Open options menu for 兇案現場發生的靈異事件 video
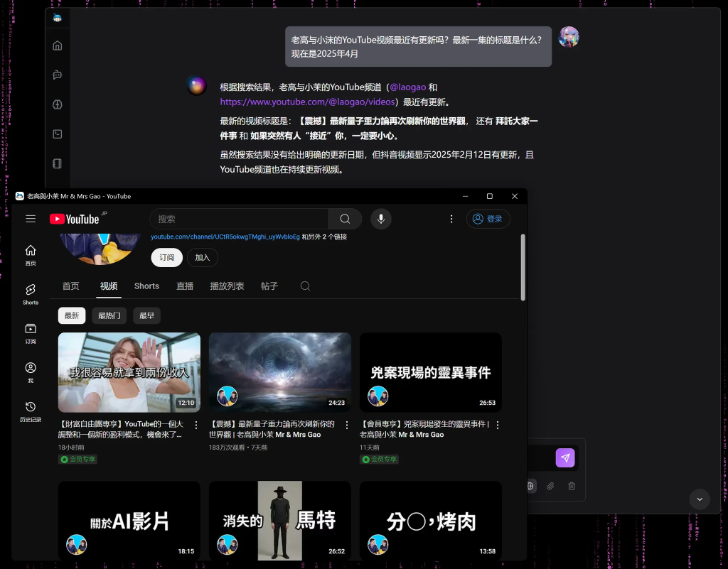Screen dimensions: 728x569 pyautogui.click(x=498, y=425)
